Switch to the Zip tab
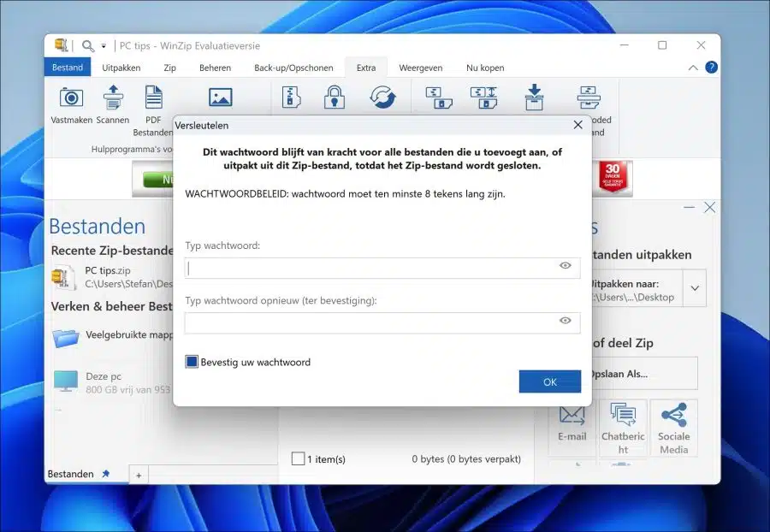 170,68
